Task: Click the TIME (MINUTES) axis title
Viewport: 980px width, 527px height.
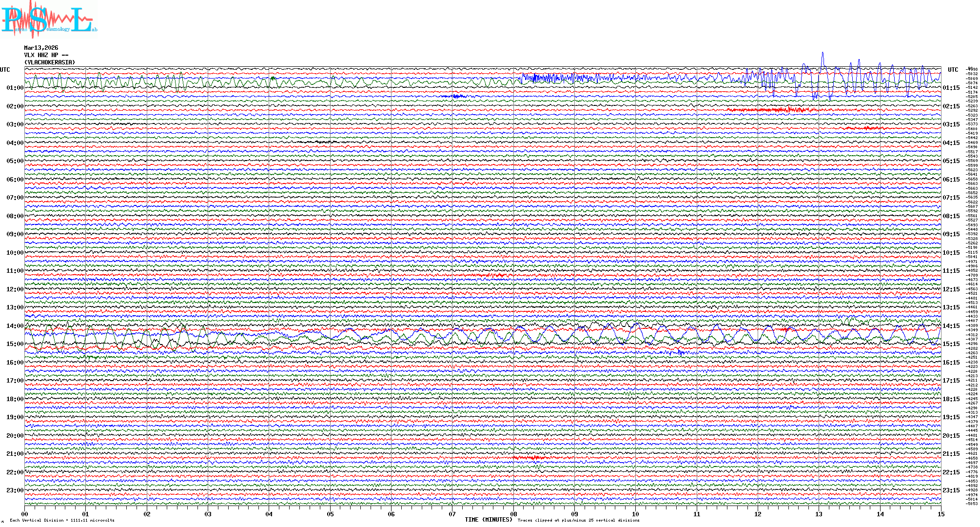Action: pyautogui.click(x=489, y=520)
